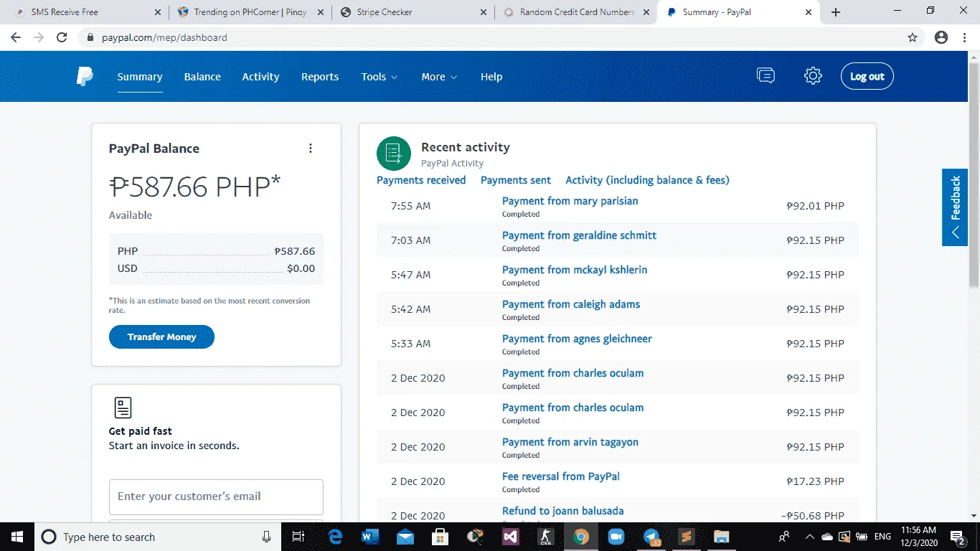Open Payment from caleigh adams
Image resolution: width=980 pixels, height=551 pixels.
pos(571,304)
